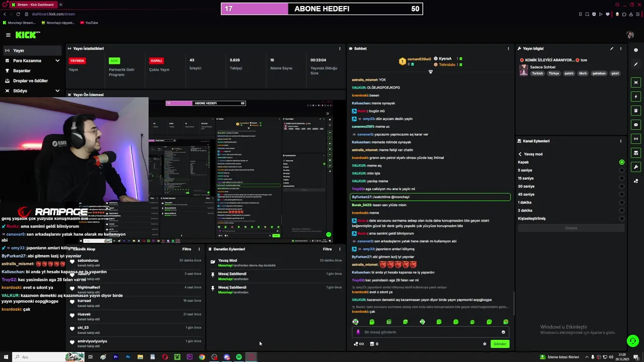The image size is (644, 362).
Task: Open Chrome from the taskbar
Action: tap(202, 357)
